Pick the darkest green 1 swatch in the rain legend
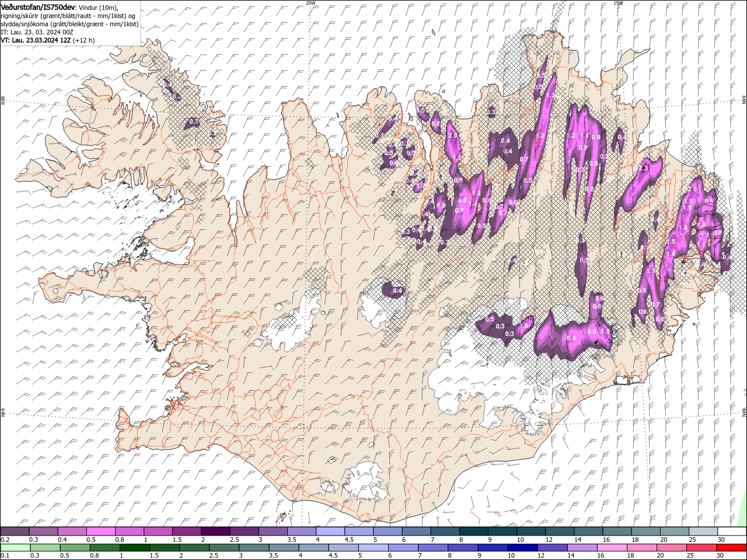Screen dimensions: 747x560 pos(134,548)
